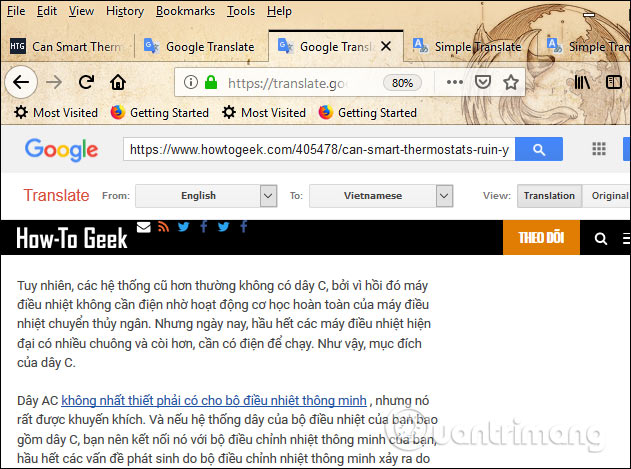
Task: Open the How-To Geek RSS feed icon
Action: click(163, 227)
